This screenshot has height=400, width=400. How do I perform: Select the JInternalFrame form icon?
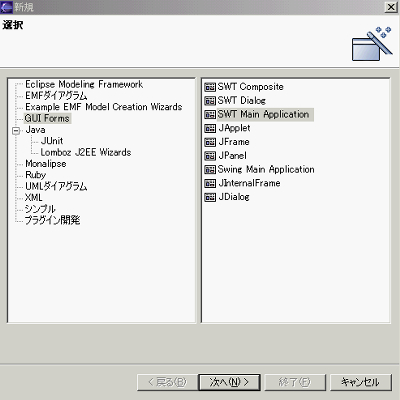tap(210, 183)
